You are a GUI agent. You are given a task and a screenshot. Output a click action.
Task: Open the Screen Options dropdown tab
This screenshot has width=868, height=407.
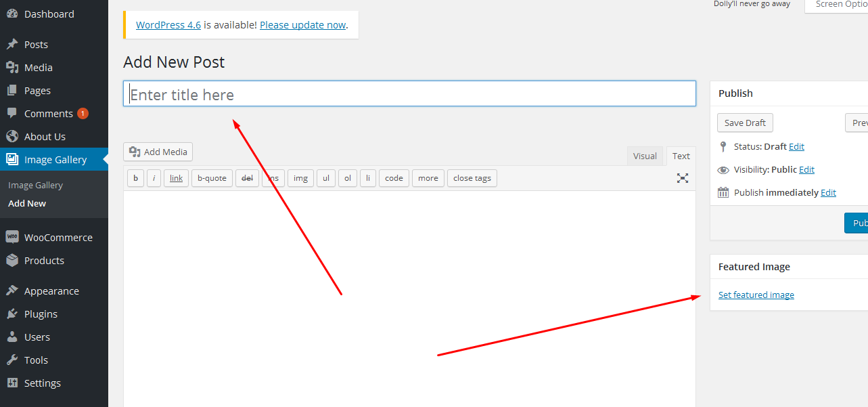click(x=836, y=5)
